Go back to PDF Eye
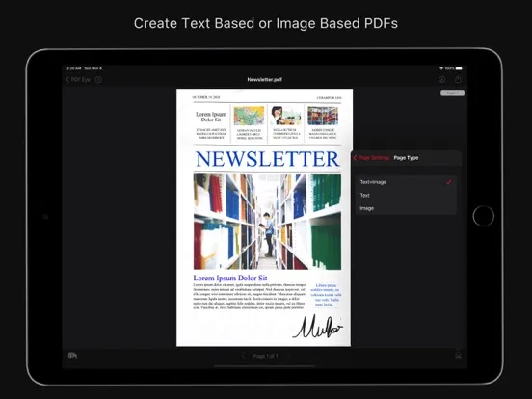Screen dimensions: 532x399 (x=78, y=80)
